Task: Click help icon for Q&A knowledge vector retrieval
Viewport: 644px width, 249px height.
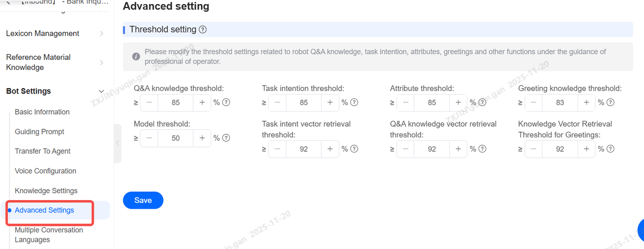Action: click(482, 149)
